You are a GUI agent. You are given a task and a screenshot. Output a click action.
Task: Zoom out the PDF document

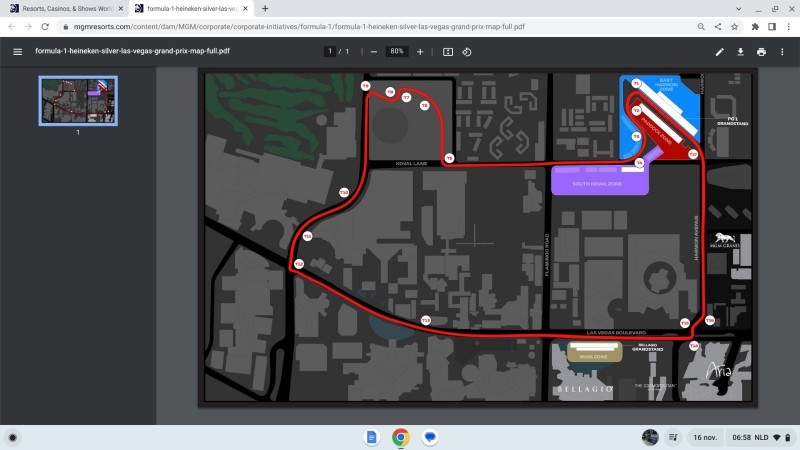point(374,51)
